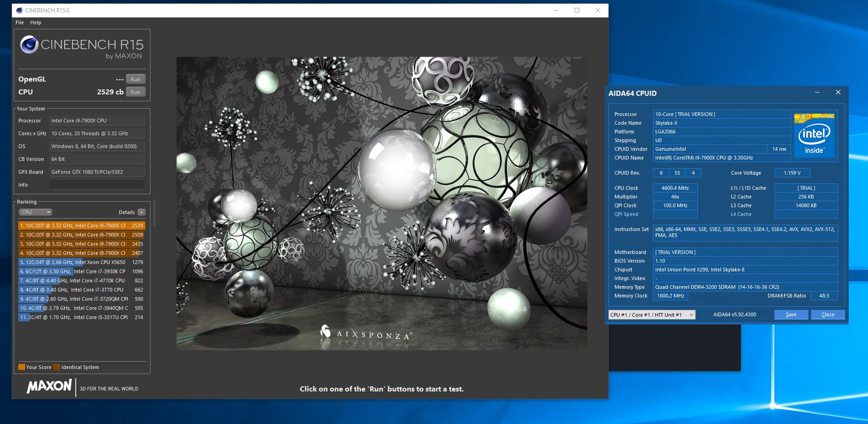The height and width of the screenshot is (424, 868).
Task: Click the CB Version 64 Bit field
Action: pos(97,159)
